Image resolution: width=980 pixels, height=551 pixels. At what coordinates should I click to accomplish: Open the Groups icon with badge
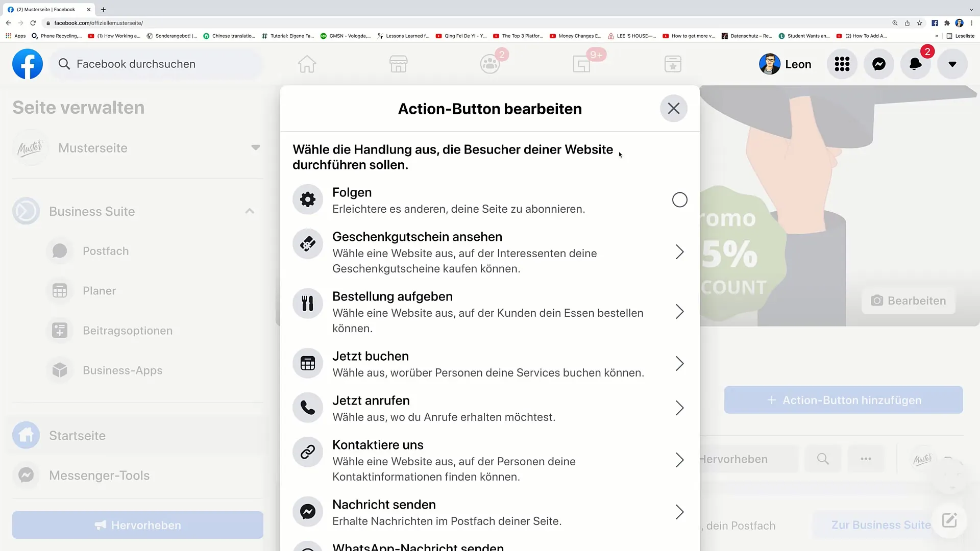(x=490, y=64)
